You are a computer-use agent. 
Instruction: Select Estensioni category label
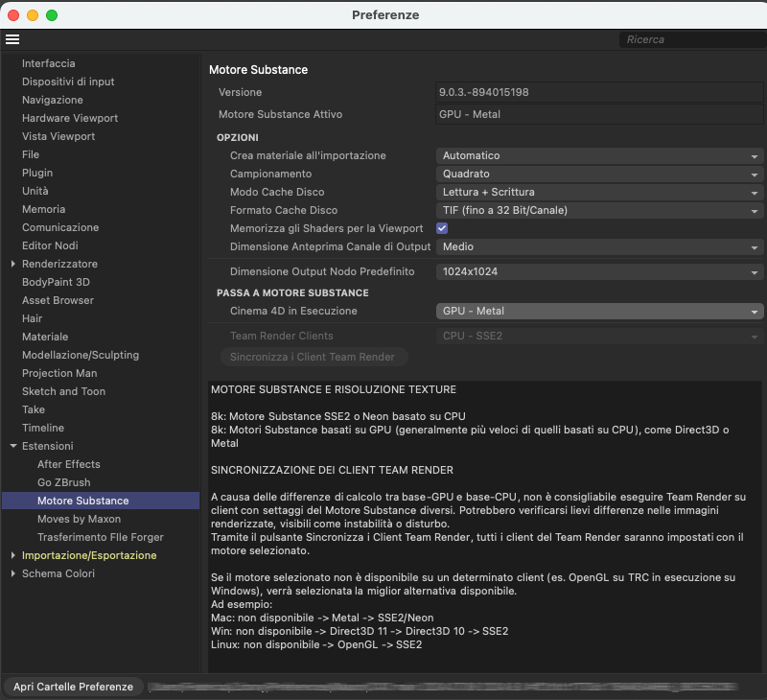pyautogui.click(x=47, y=446)
